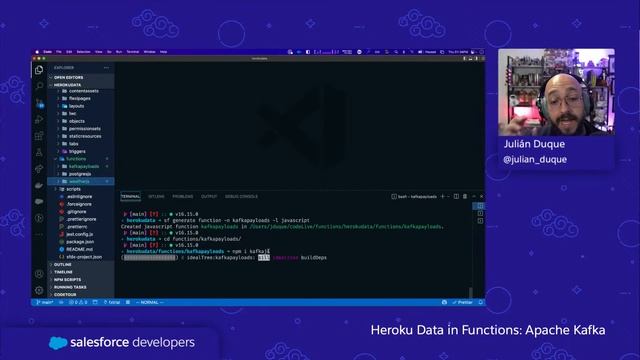Image resolution: width=640 pixels, height=360 pixels.
Task: Select the first terminal instance in the terminal list
Action: point(480,206)
